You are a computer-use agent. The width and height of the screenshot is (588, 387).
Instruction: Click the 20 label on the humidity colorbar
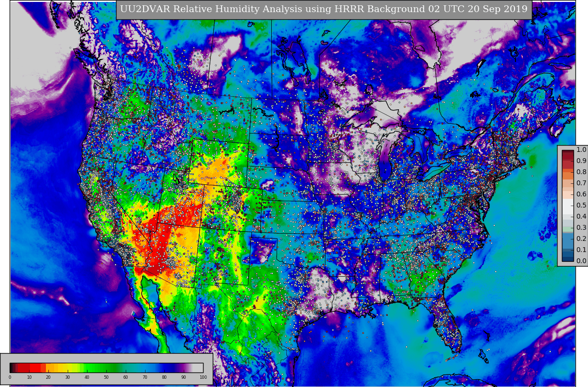point(48,377)
